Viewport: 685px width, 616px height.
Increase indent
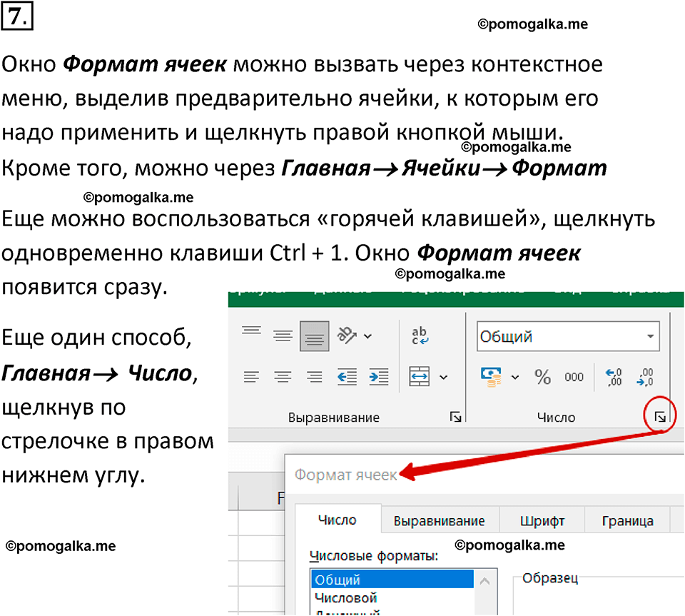[379, 377]
